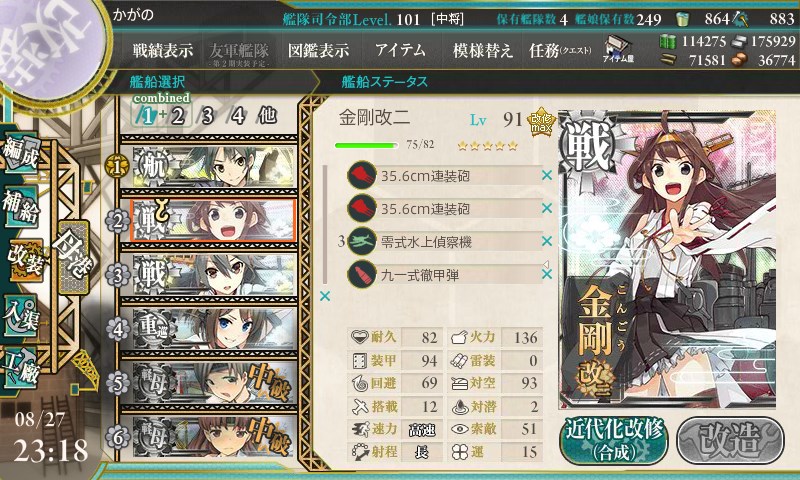800x480 pixels.
Task: Open the 工廠 factory icon
Action: pyautogui.click(x=21, y=368)
